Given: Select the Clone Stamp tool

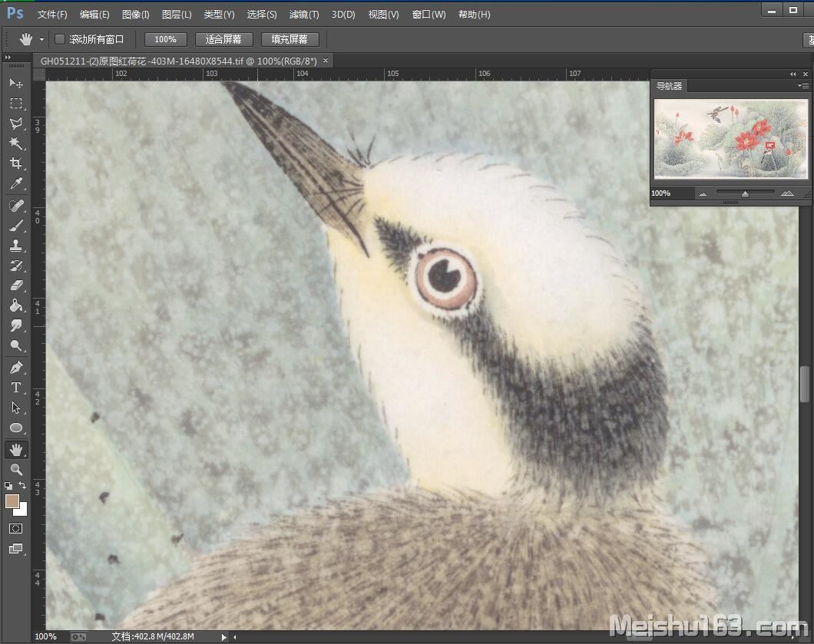Looking at the screenshot, I should pyautogui.click(x=16, y=246).
